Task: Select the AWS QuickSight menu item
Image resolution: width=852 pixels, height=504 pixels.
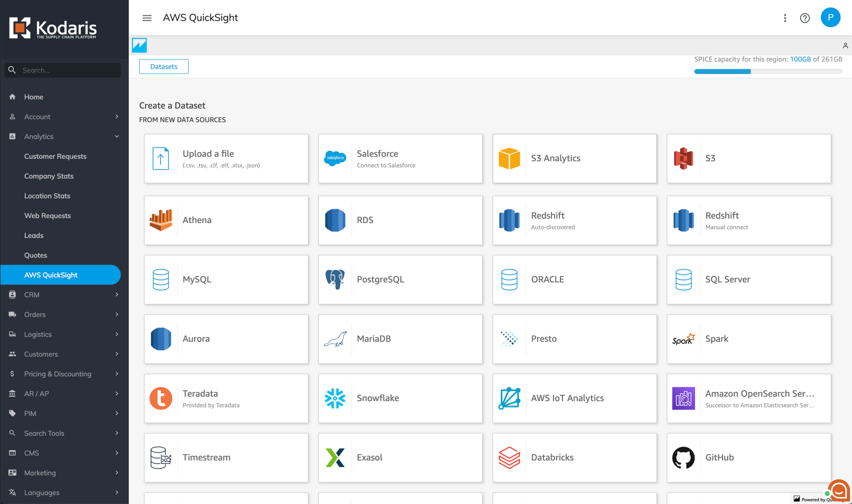Action: click(x=60, y=275)
